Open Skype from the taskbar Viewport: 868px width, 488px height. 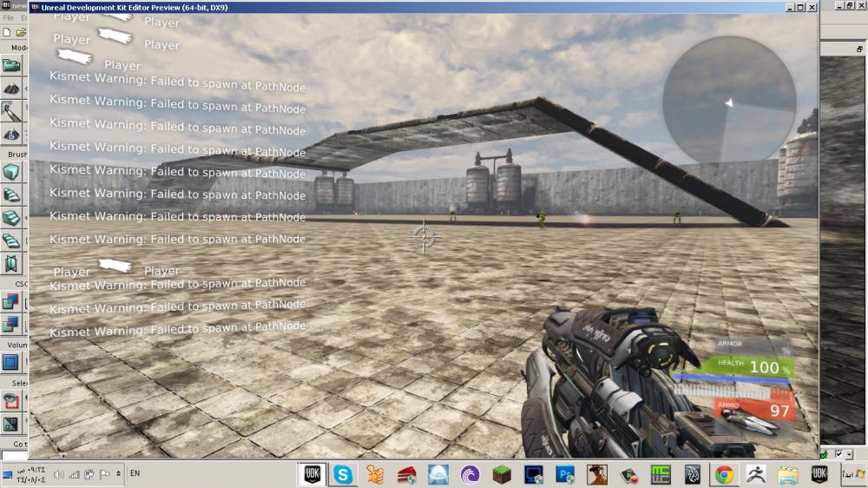pos(343,475)
